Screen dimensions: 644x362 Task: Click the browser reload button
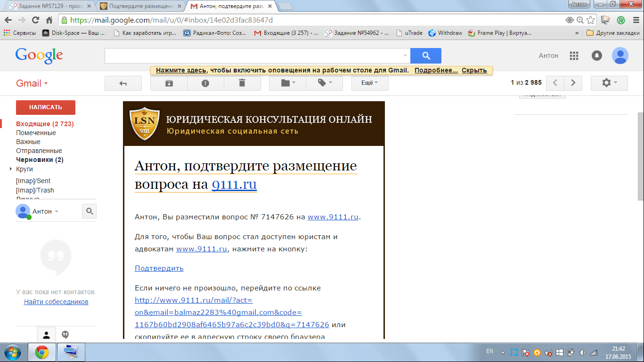[36, 20]
